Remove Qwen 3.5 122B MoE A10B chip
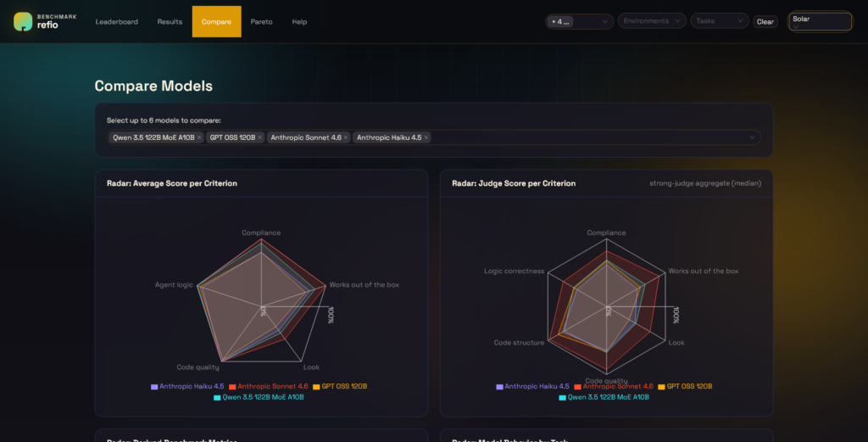Screen dimensions: 868x442 tap(199, 137)
